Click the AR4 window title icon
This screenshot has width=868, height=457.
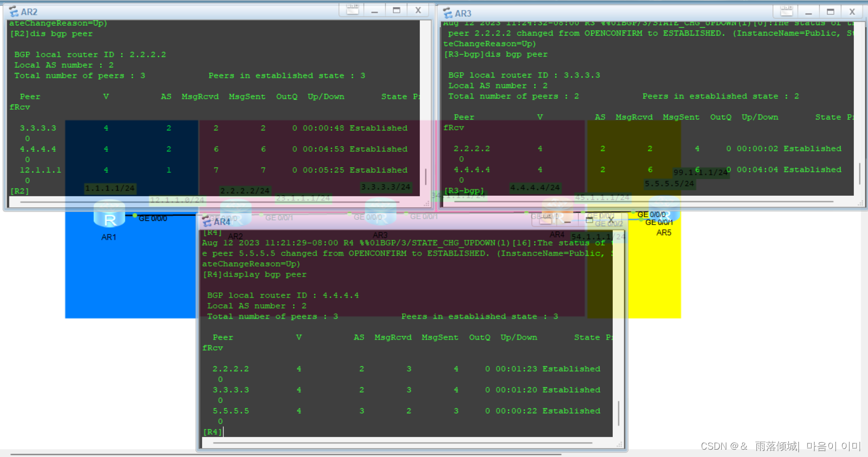207,221
